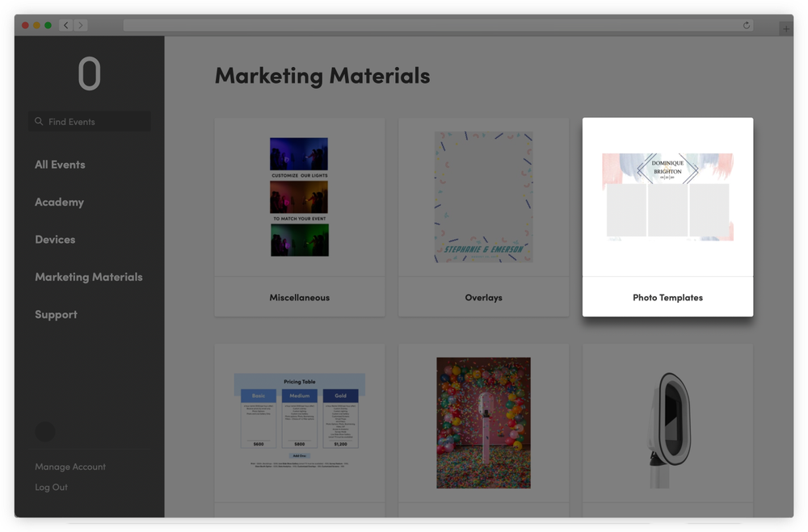Screen dimensions: 808x532
Task: Click the Dominique Brighton photo template thumbnail
Action: [668, 197]
